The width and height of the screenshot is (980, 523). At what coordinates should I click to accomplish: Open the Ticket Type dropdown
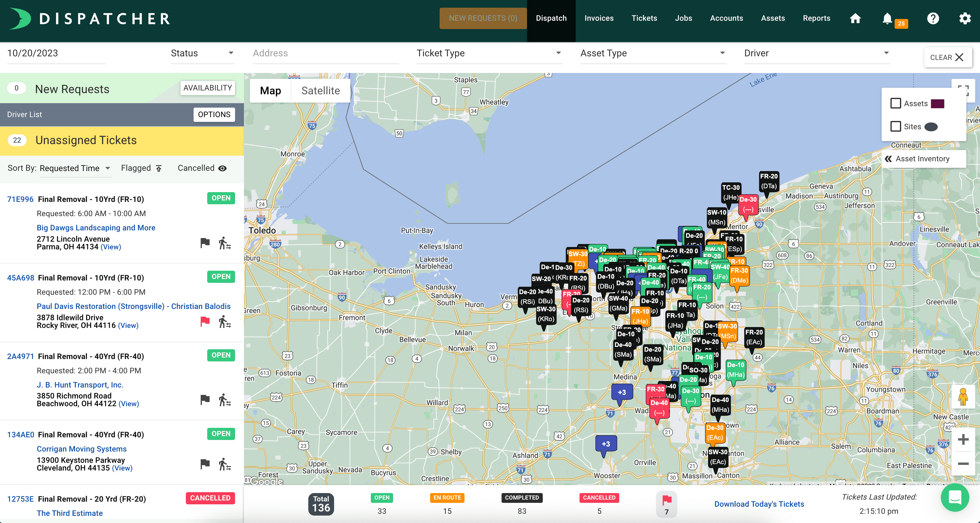(x=489, y=53)
